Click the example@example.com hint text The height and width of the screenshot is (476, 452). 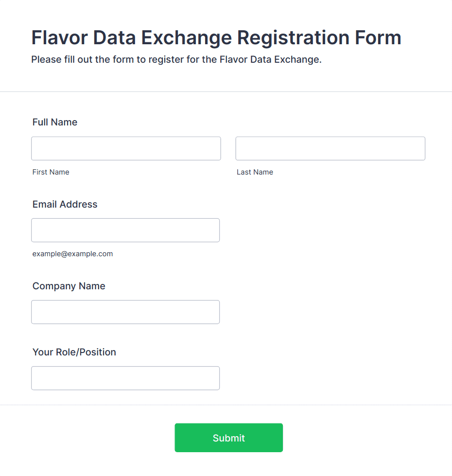(x=72, y=254)
